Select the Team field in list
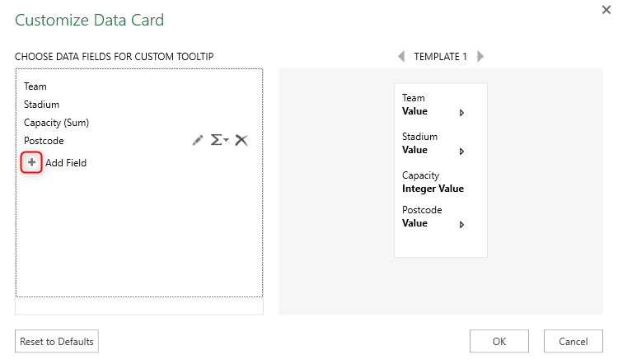This screenshot has height=364, width=618. pos(35,86)
